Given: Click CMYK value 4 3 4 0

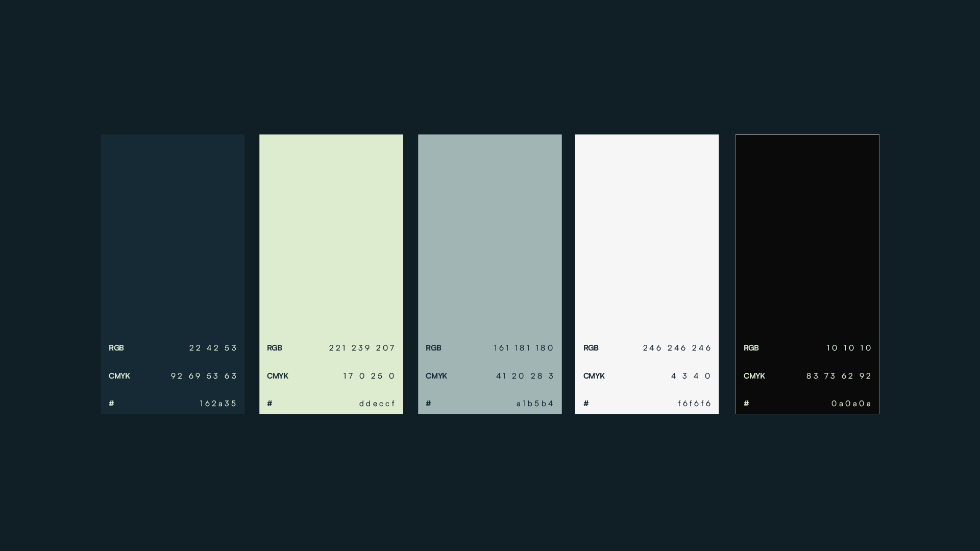Looking at the screenshot, I should pyautogui.click(x=691, y=376).
